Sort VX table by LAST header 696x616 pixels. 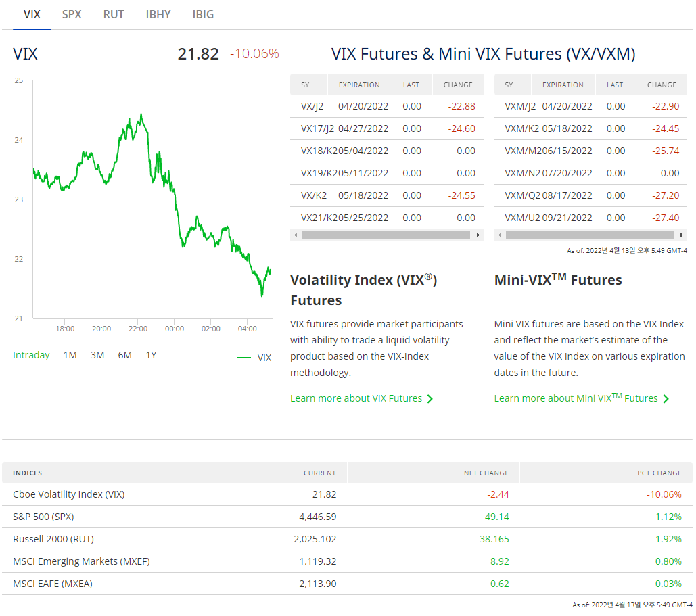pos(411,85)
